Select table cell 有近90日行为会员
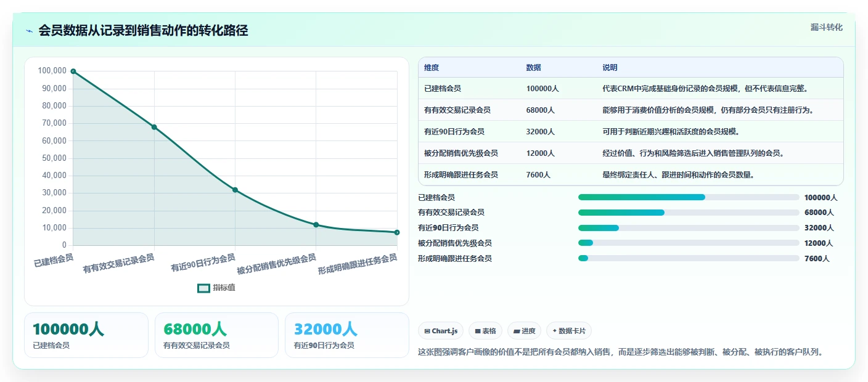 coord(454,132)
